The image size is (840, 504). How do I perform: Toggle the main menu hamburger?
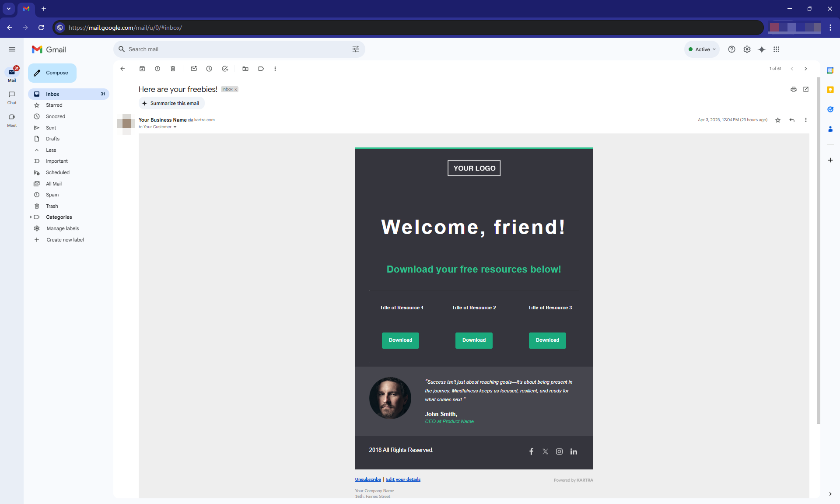[x=12, y=49]
